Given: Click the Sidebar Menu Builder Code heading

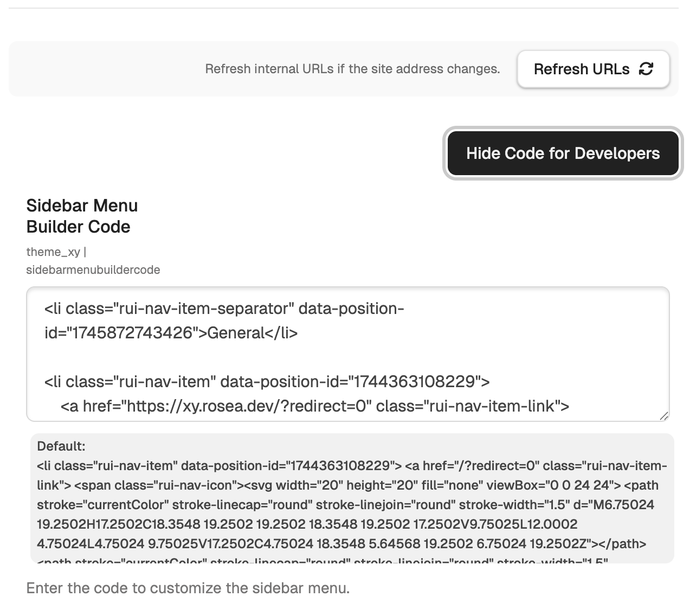Looking at the screenshot, I should click(82, 216).
